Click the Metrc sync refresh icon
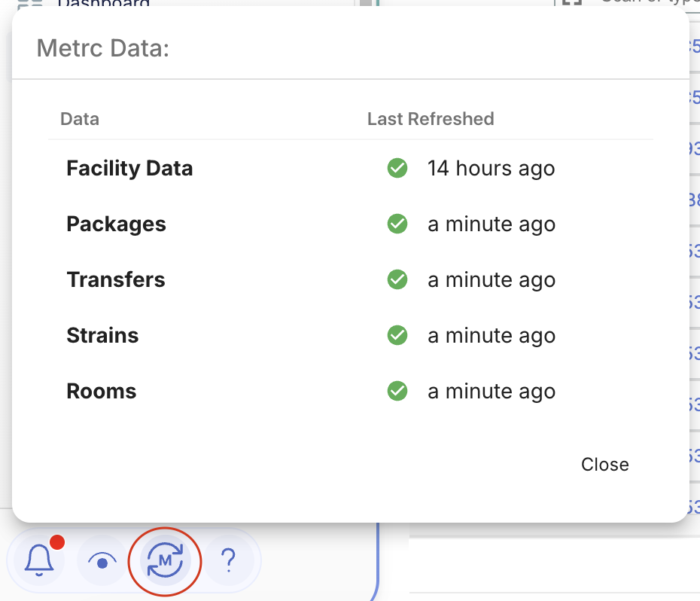700x601 pixels. [165, 560]
